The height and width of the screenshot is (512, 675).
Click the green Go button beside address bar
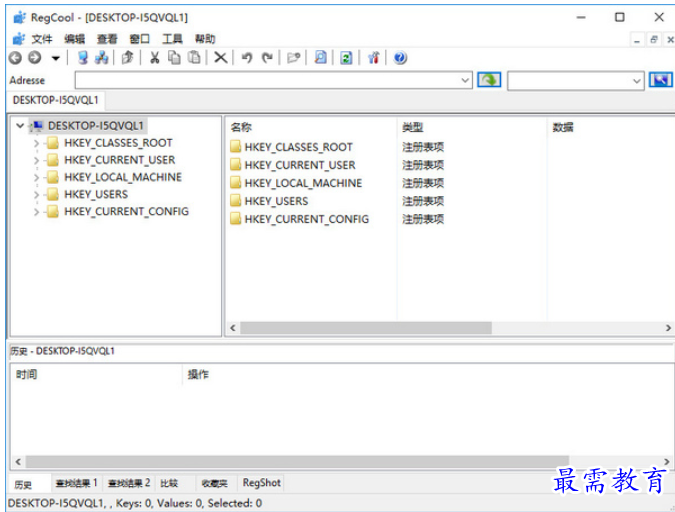[489, 80]
